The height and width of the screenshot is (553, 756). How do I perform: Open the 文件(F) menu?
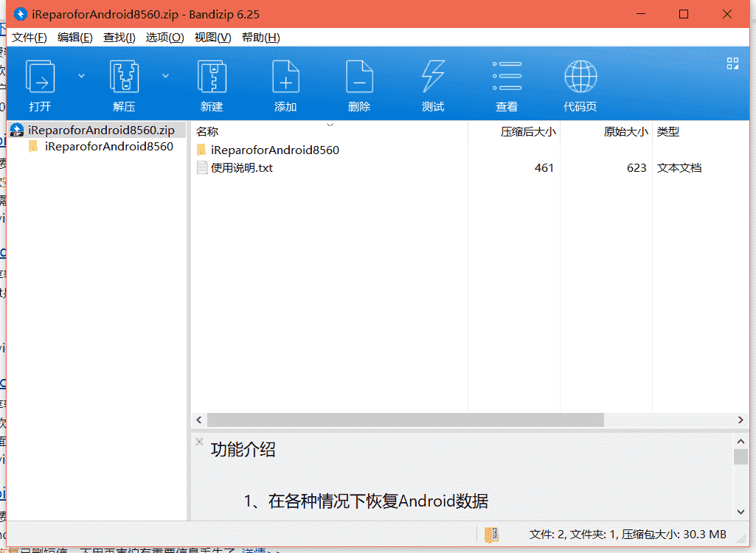coord(30,38)
